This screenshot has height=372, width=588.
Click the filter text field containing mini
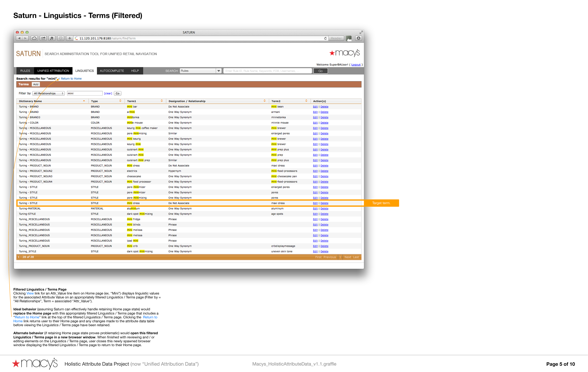[x=85, y=94]
